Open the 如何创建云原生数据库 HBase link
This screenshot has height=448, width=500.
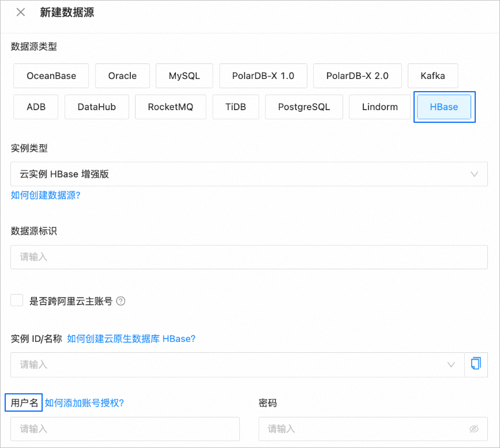[130, 339]
